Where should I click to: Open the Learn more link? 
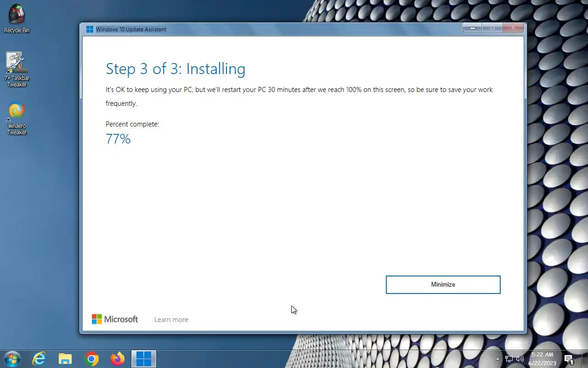point(171,320)
